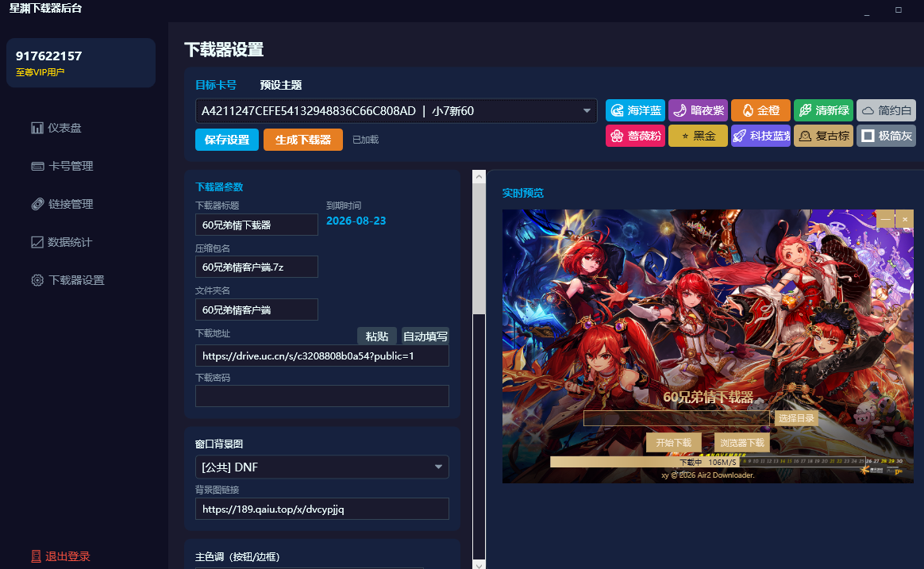The width and height of the screenshot is (924, 569).
Task: Apply the 复古棕 retro brown theme
Action: pos(823,136)
